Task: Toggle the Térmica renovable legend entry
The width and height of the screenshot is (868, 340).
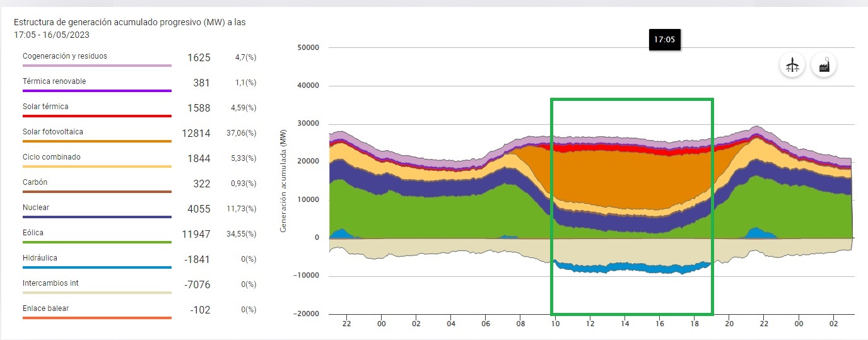Action: coord(54,81)
